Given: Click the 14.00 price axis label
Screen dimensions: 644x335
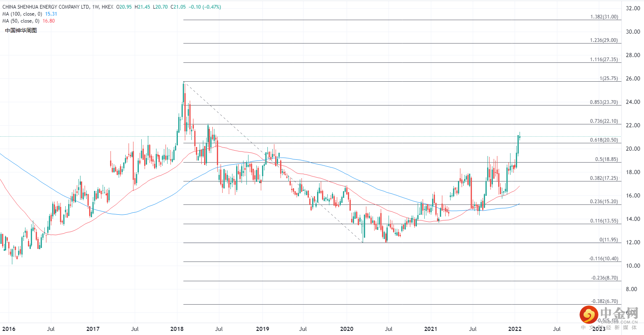Looking at the screenshot, I should coord(633,219).
